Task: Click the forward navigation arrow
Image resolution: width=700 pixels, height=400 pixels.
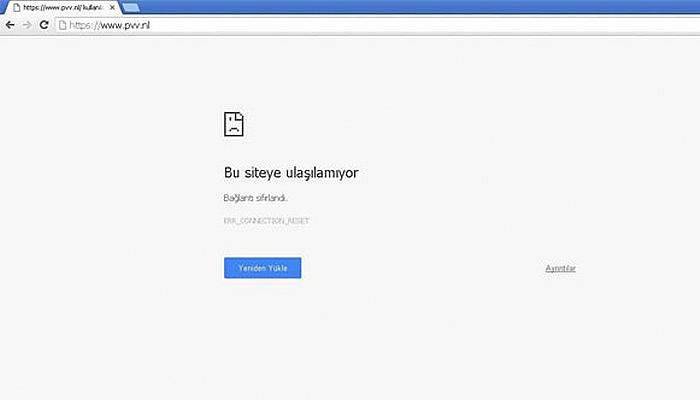Action: 27,25
